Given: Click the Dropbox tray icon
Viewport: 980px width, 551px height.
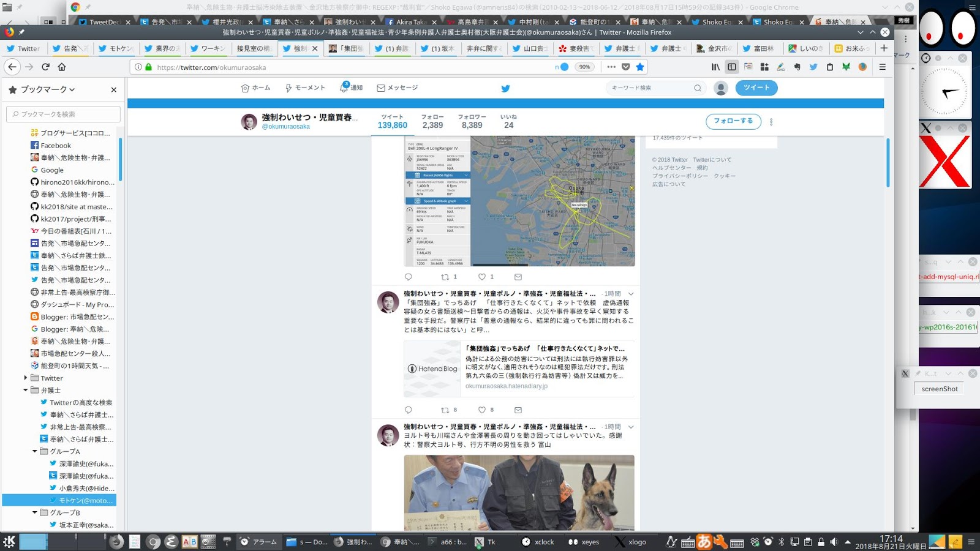Looking at the screenshot, I should click(x=755, y=542).
